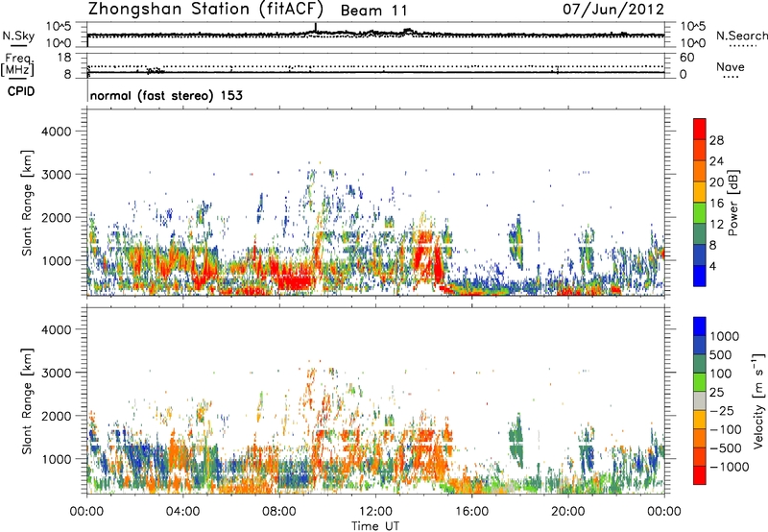The height and width of the screenshot is (532, 768).
Task: Click the 20:00 time tick label
Action: pos(567,512)
